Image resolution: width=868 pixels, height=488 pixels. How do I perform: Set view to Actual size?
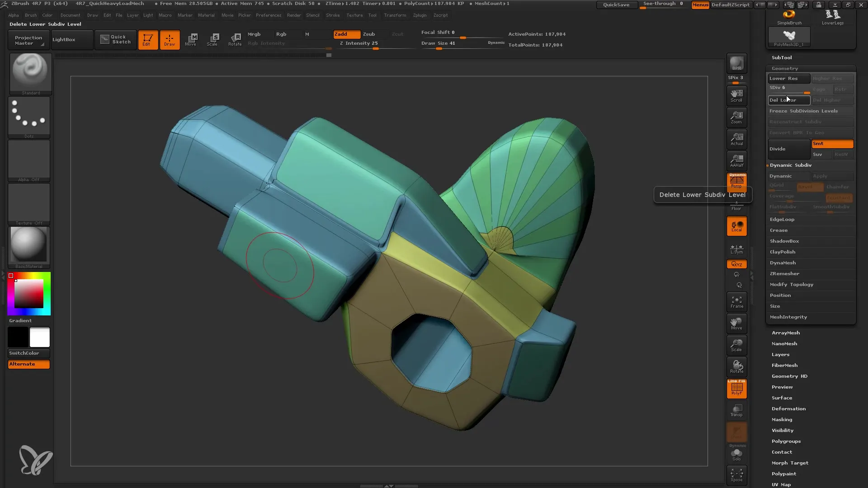pyautogui.click(x=736, y=139)
